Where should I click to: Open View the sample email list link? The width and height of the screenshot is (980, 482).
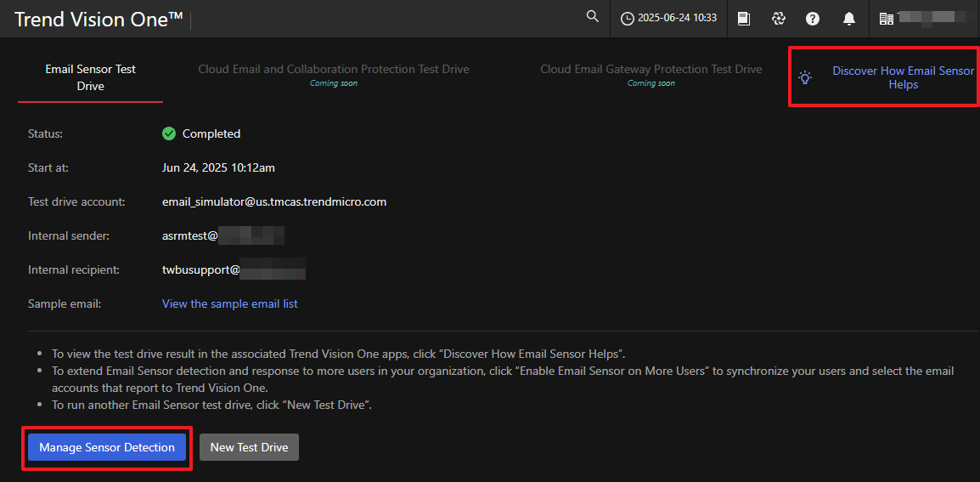tap(229, 303)
